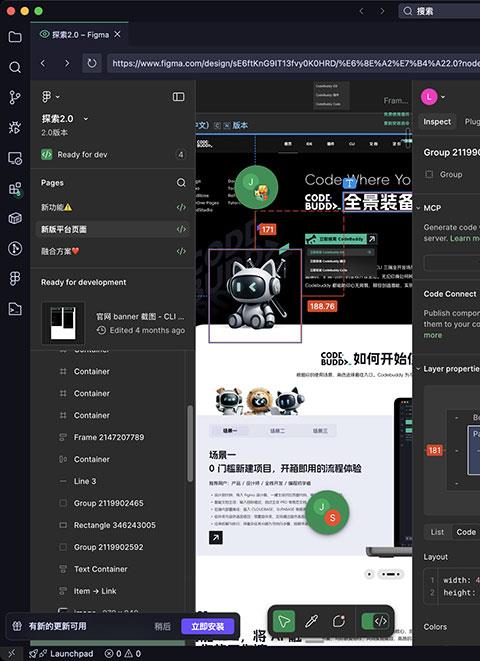The width and height of the screenshot is (480, 661).
Task: Navigate back with top title bar arrow
Action: point(361,11)
